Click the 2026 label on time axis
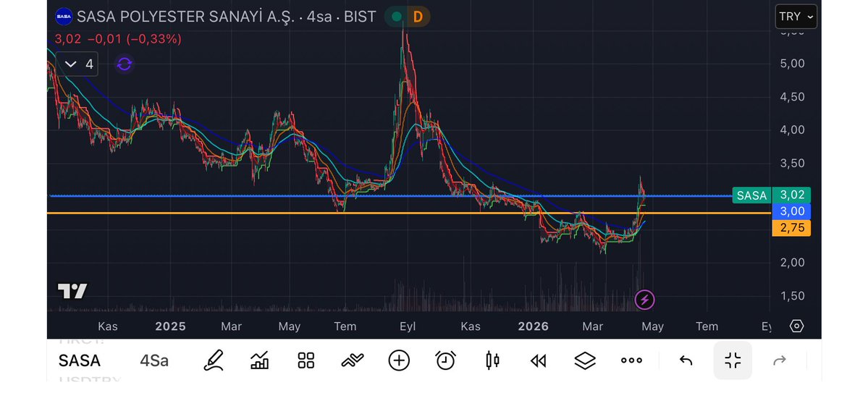 click(x=533, y=326)
